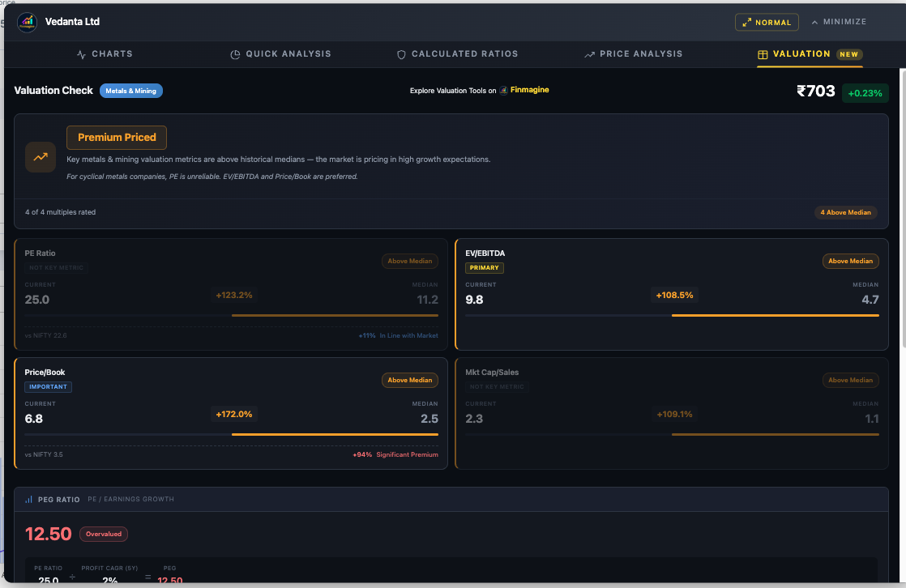
Task: Click the Overvalued badge next to PEG value
Action: pyautogui.click(x=103, y=535)
